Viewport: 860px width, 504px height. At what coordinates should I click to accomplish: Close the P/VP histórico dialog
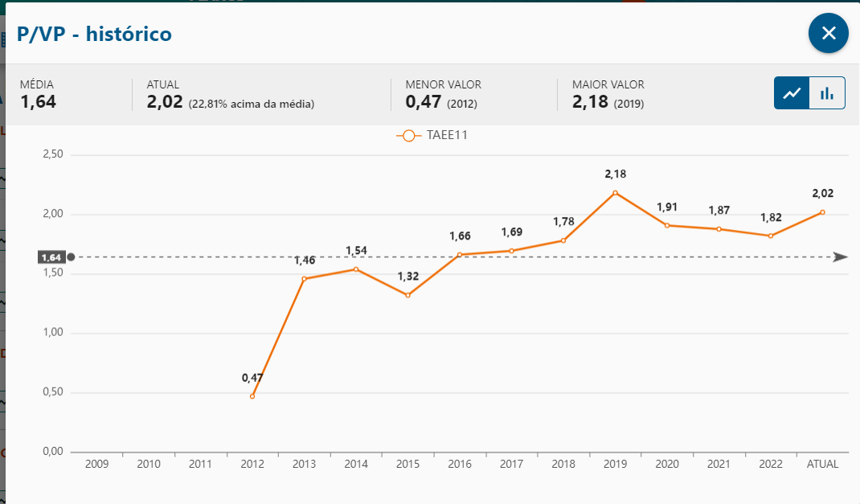pos(828,33)
